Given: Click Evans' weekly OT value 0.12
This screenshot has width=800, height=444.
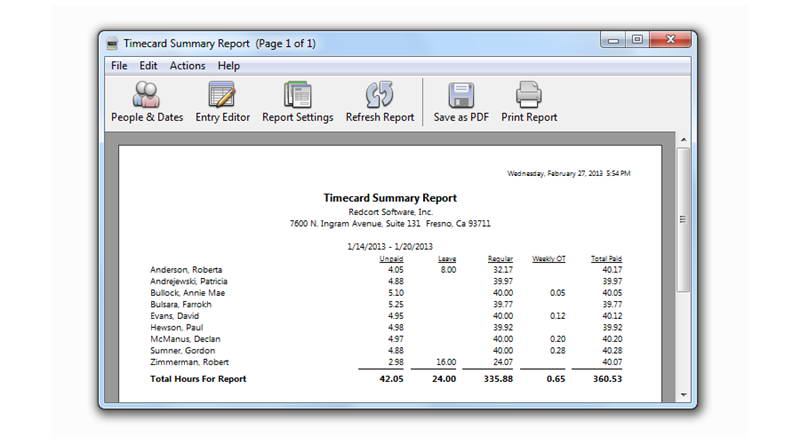Looking at the screenshot, I should tap(558, 316).
